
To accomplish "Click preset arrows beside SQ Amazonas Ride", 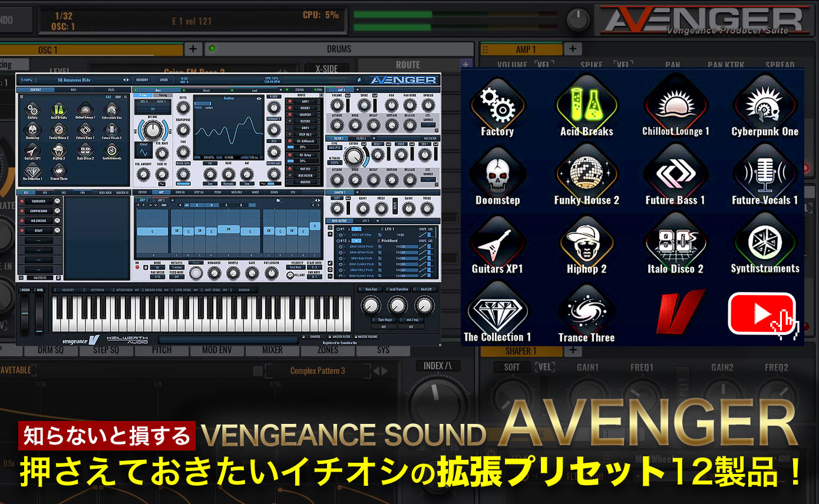I will (x=126, y=79).
